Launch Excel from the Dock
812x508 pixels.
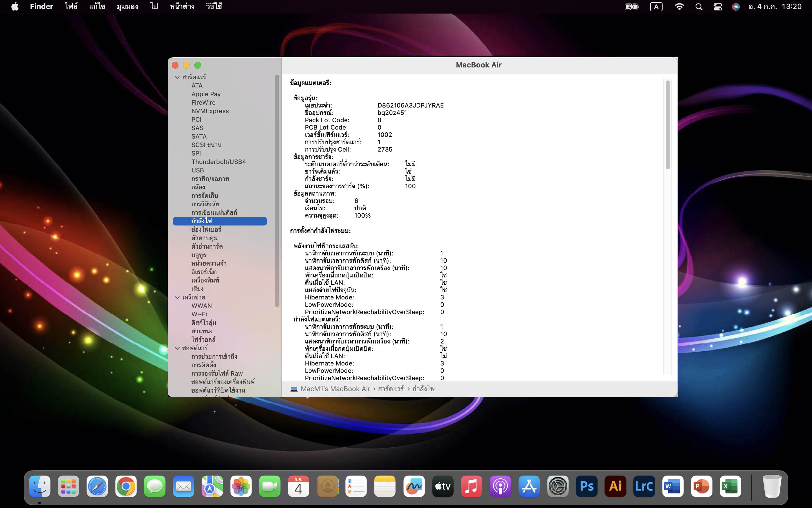[730, 486]
